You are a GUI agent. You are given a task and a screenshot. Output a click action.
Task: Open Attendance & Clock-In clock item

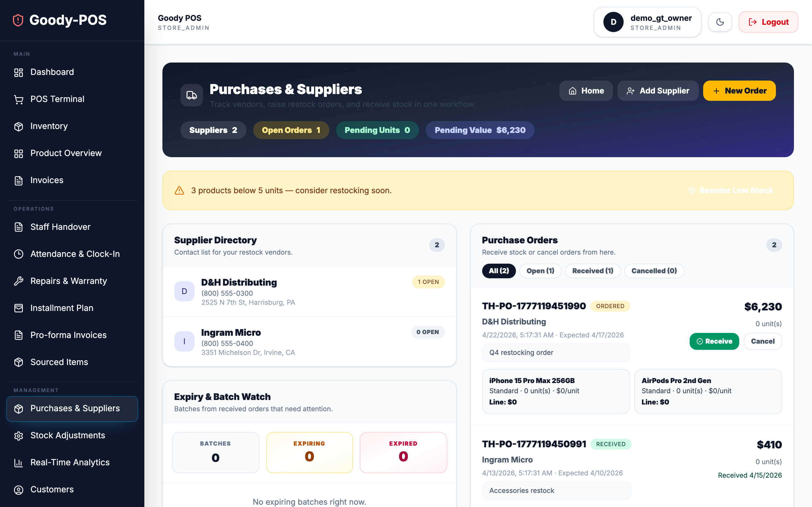click(75, 254)
